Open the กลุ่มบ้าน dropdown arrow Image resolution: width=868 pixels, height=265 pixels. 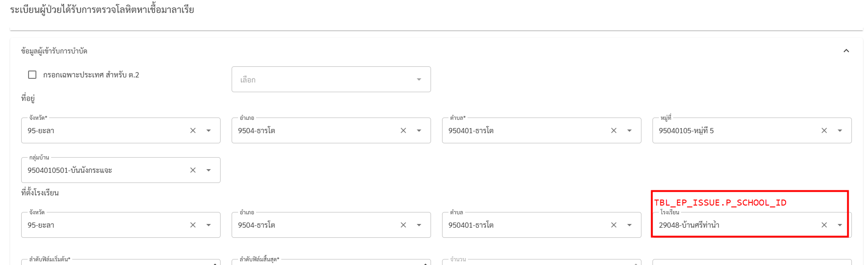[x=209, y=170]
